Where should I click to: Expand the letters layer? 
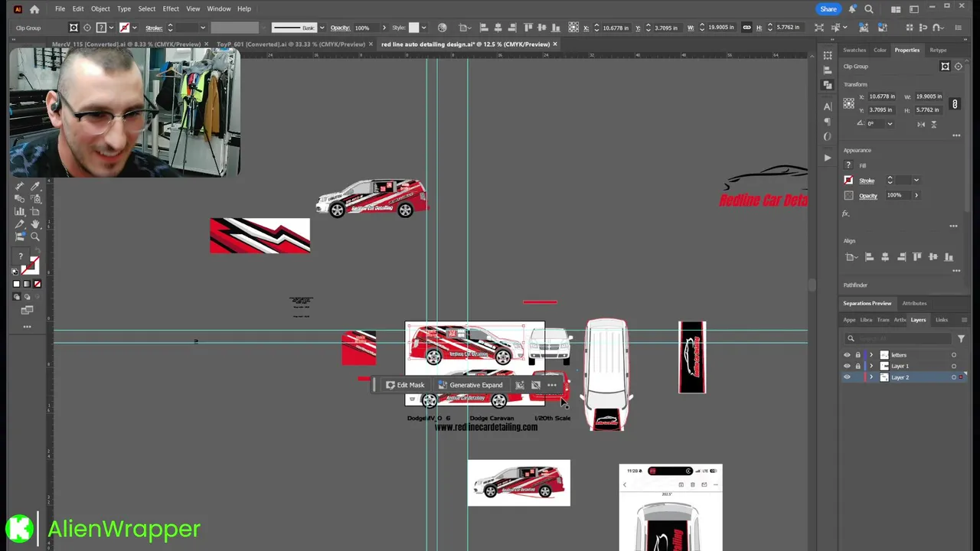[x=871, y=355]
